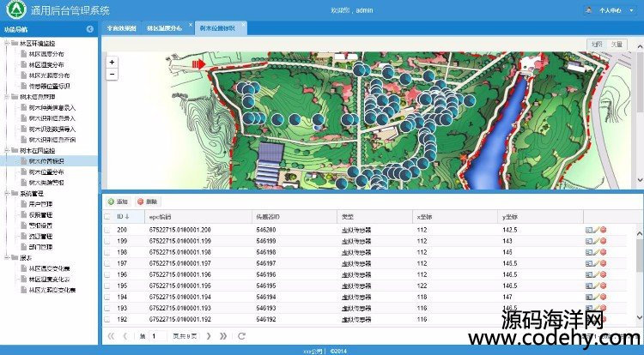The height and width of the screenshot is (355, 644).
Task: Collapse the 报表 tree folder
Action: pyautogui.click(x=7, y=258)
